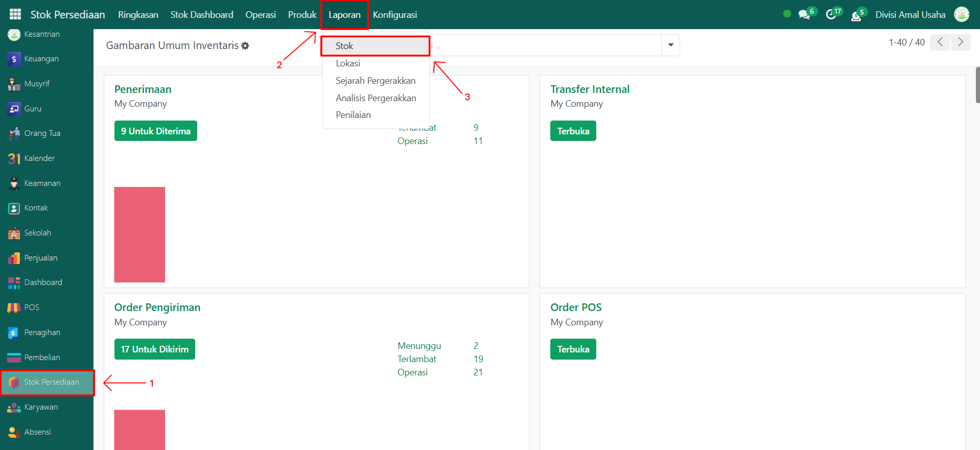Click the user avatar icon at top right

click(x=962, y=15)
